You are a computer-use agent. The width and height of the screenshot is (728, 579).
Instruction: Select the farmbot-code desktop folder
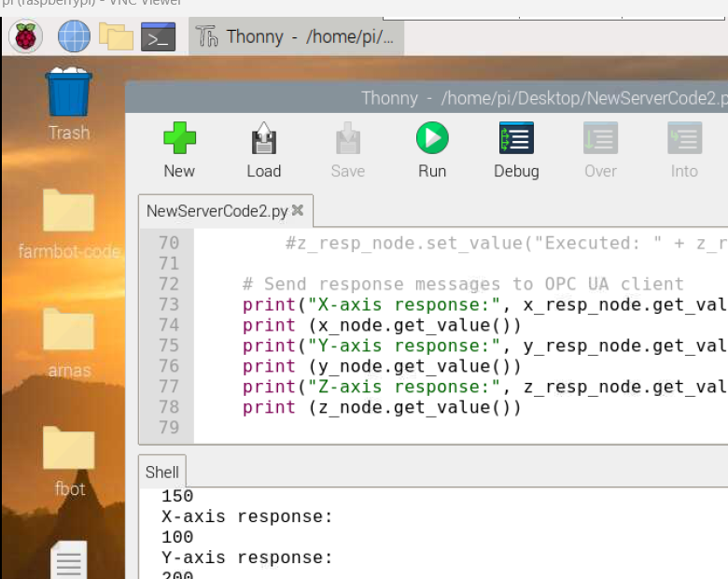pos(69,224)
